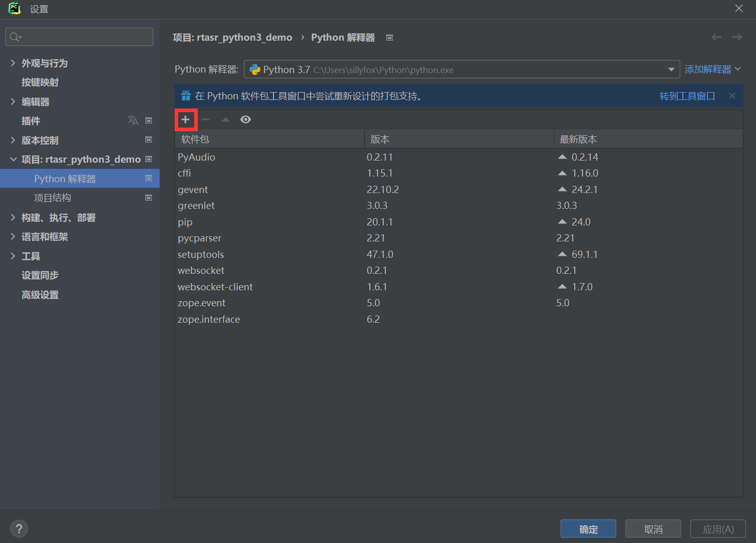The image size is (756, 543).
Task: Open Python interpreter dropdown arrow
Action: click(x=671, y=69)
